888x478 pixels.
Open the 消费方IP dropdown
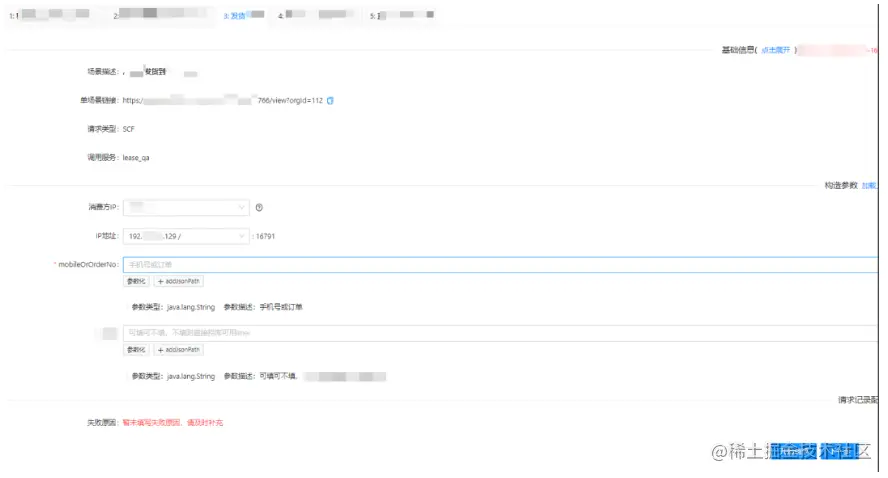(186, 207)
